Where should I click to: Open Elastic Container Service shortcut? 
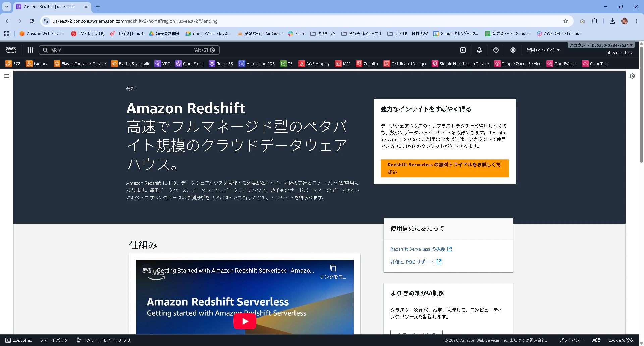click(x=80, y=64)
